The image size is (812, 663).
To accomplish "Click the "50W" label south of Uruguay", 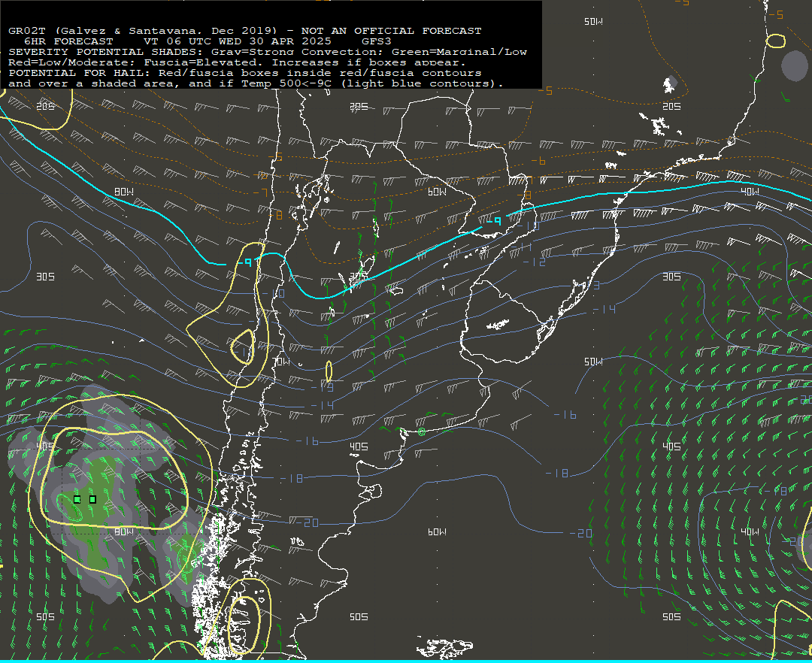I will pos(593,362).
